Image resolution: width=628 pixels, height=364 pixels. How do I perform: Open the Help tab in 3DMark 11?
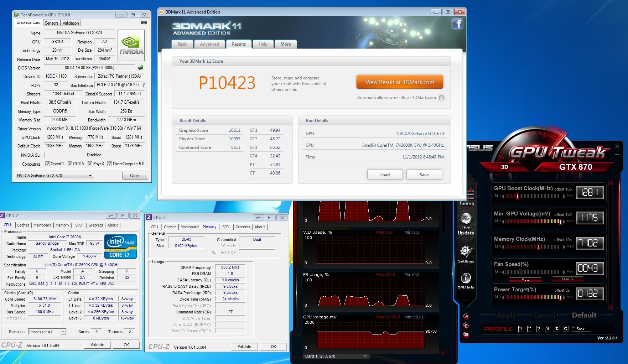[263, 44]
